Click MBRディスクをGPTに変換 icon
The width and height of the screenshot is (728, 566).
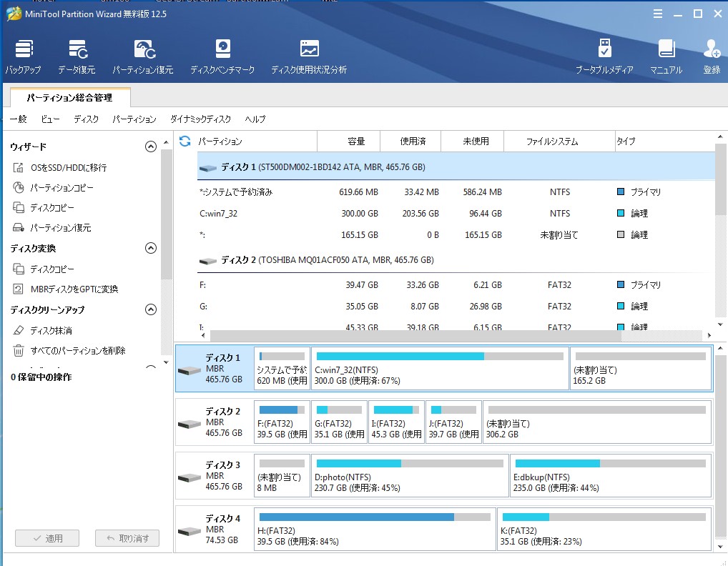(x=18, y=289)
